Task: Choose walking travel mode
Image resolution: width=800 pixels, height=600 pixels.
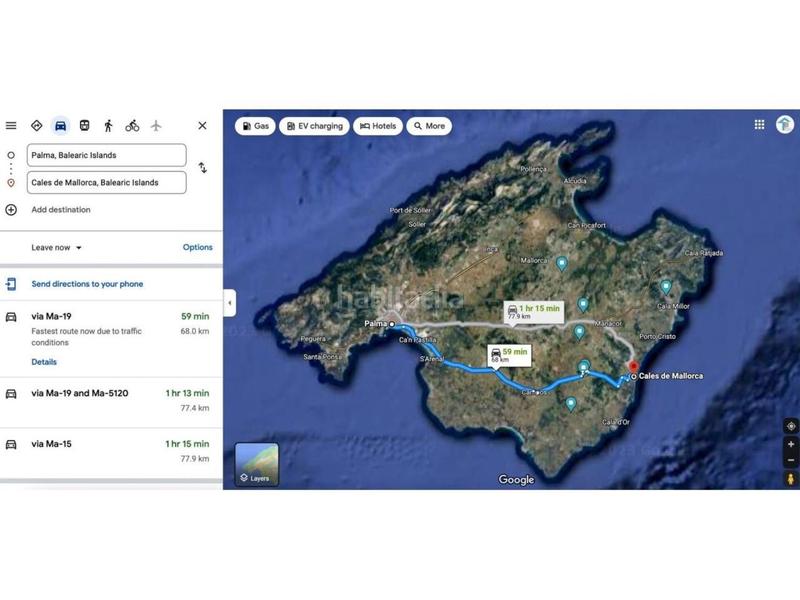Action: (x=108, y=126)
